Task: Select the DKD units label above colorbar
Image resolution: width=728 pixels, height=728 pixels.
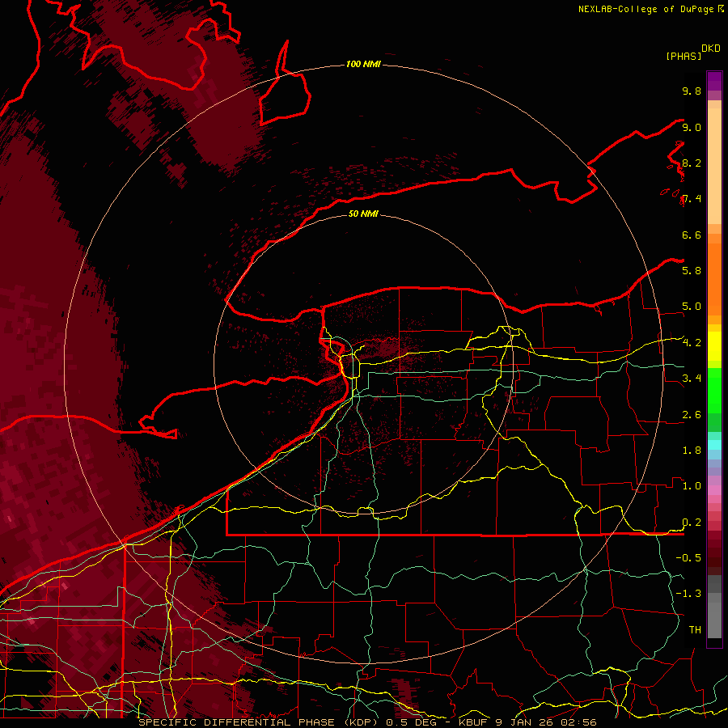Action: [711, 49]
